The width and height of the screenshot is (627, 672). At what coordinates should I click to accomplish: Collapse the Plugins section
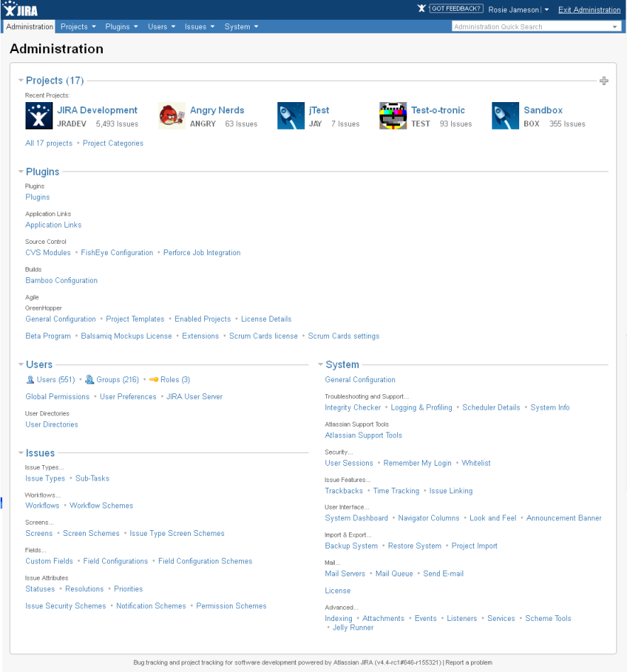[21, 172]
